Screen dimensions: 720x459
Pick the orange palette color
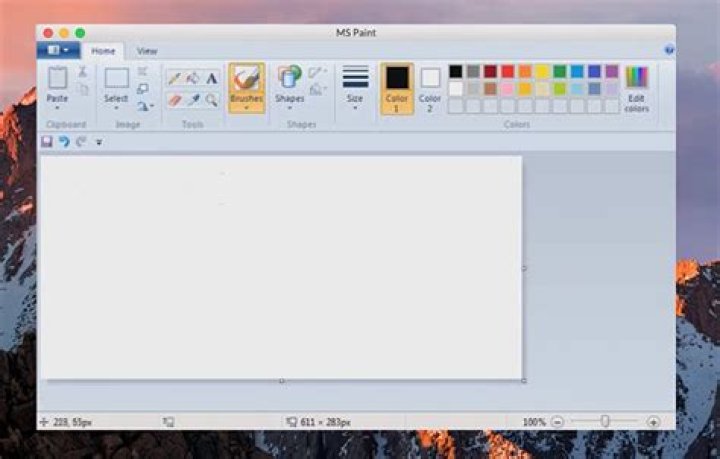coord(525,71)
